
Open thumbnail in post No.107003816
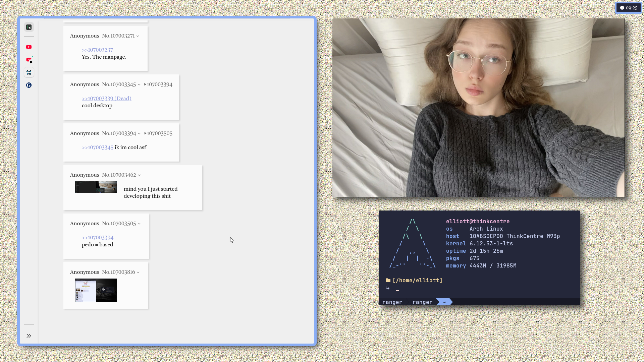pos(96,290)
